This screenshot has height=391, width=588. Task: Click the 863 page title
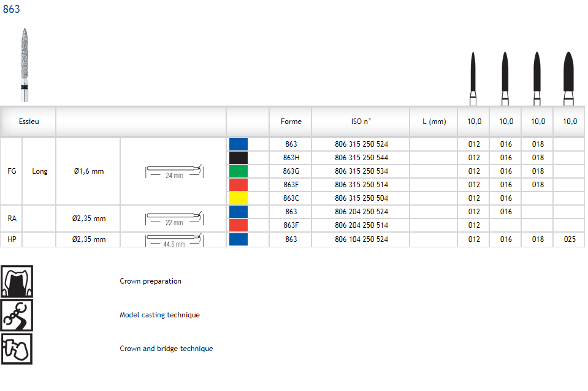pyautogui.click(x=12, y=9)
